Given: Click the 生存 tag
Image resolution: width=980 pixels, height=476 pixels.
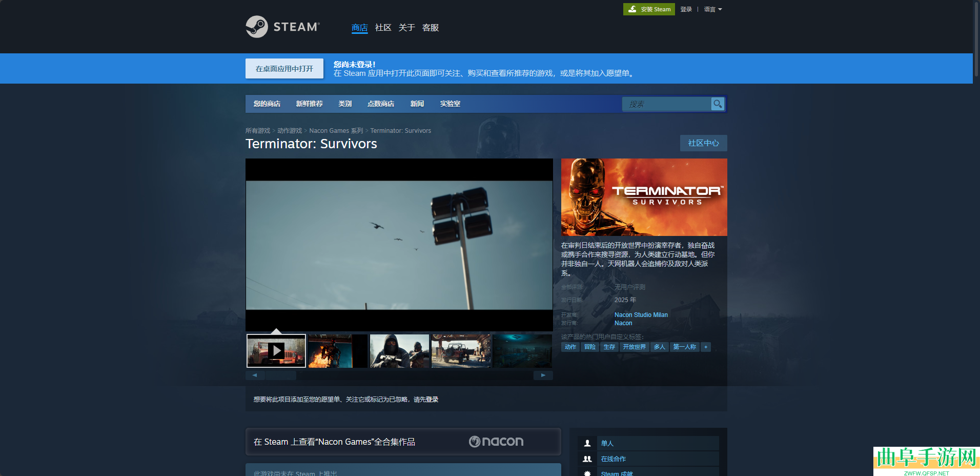Looking at the screenshot, I should pyautogui.click(x=609, y=347).
